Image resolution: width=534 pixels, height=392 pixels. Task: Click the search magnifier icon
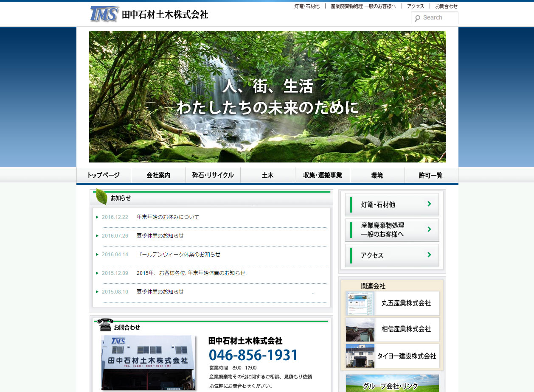click(417, 18)
